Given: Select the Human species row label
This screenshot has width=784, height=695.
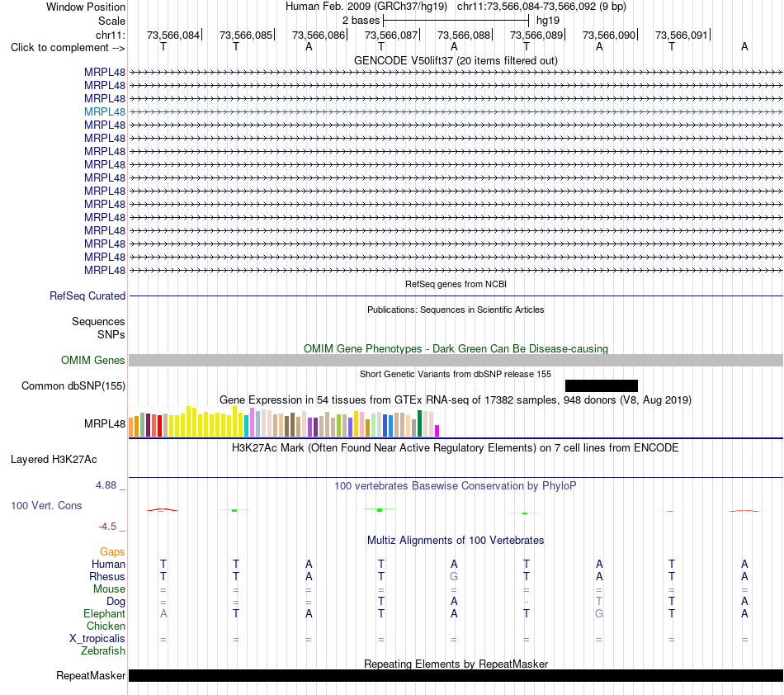Looking at the screenshot, I should coord(108,564).
